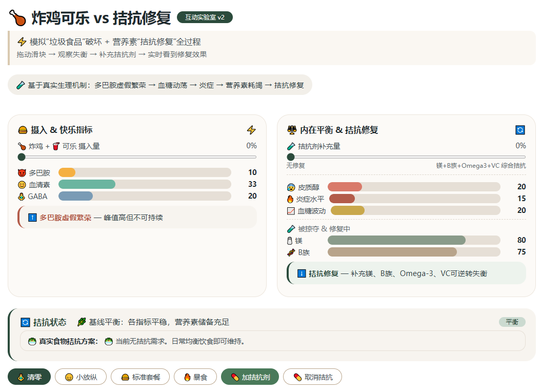Click the 拮抗剂补充量 slider handle
This screenshot has width=541, height=392.
pyautogui.click(x=291, y=157)
